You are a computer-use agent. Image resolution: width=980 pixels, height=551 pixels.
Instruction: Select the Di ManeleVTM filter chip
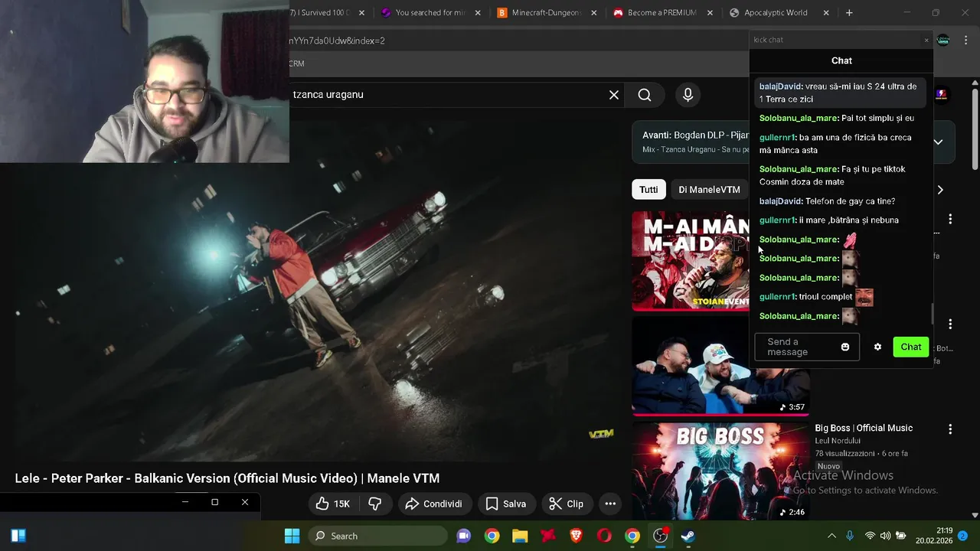coord(709,190)
